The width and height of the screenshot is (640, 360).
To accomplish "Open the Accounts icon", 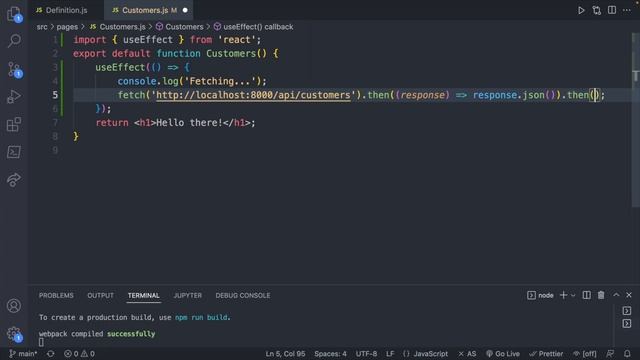I will point(14,305).
